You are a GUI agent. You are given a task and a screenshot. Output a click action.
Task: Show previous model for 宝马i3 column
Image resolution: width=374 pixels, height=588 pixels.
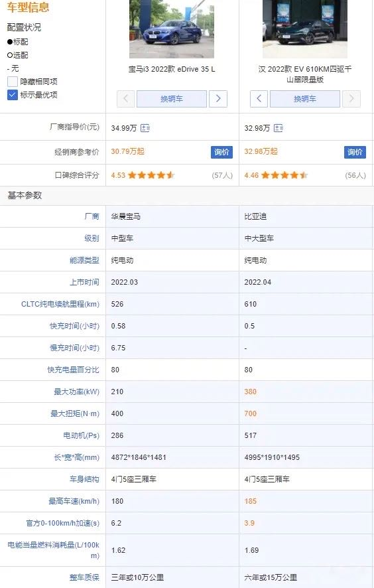click(x=125, y=99)
